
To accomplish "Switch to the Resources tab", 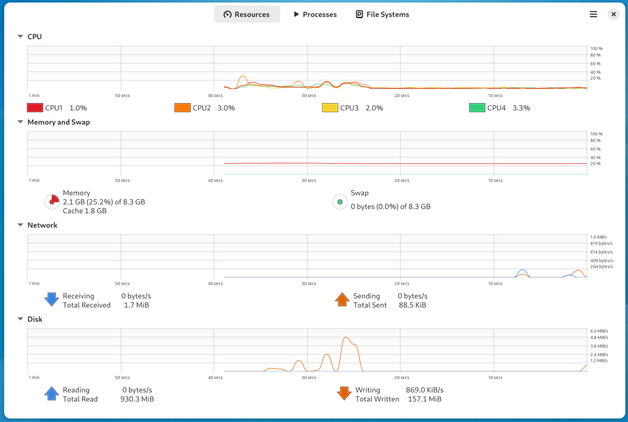I will 247,14.
